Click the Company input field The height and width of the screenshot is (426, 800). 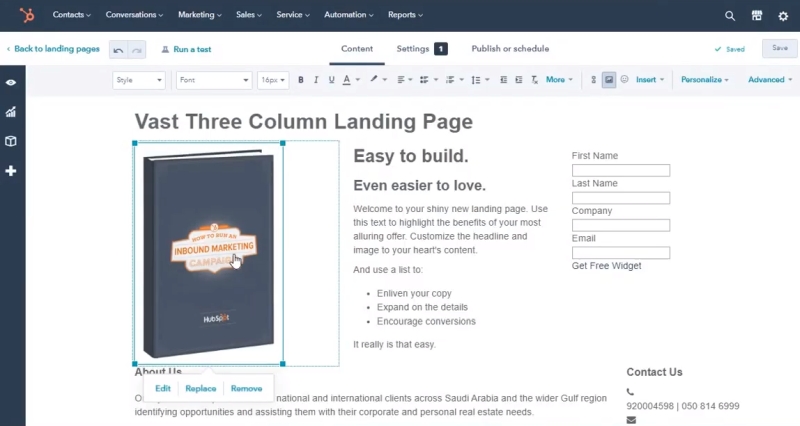[x=621, y=225]
